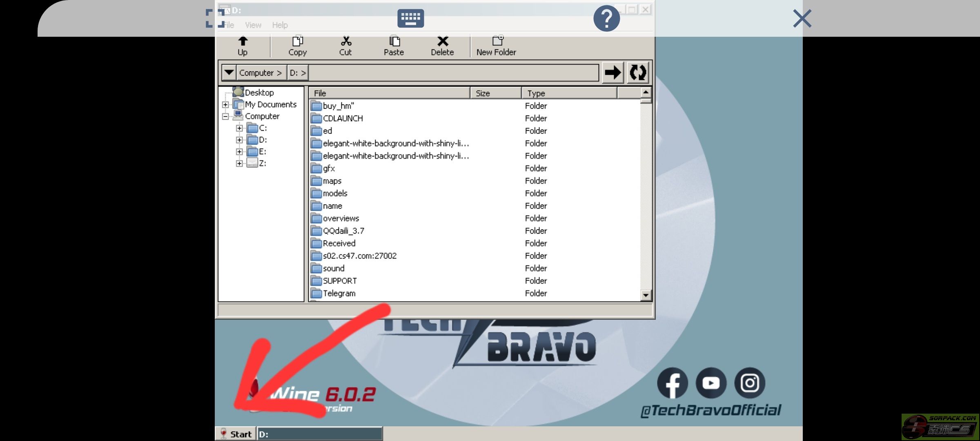Click the Cut scissors icon
Image resolution: width=980 pixels, height=441 pixels.
click(x=345, y=42)
